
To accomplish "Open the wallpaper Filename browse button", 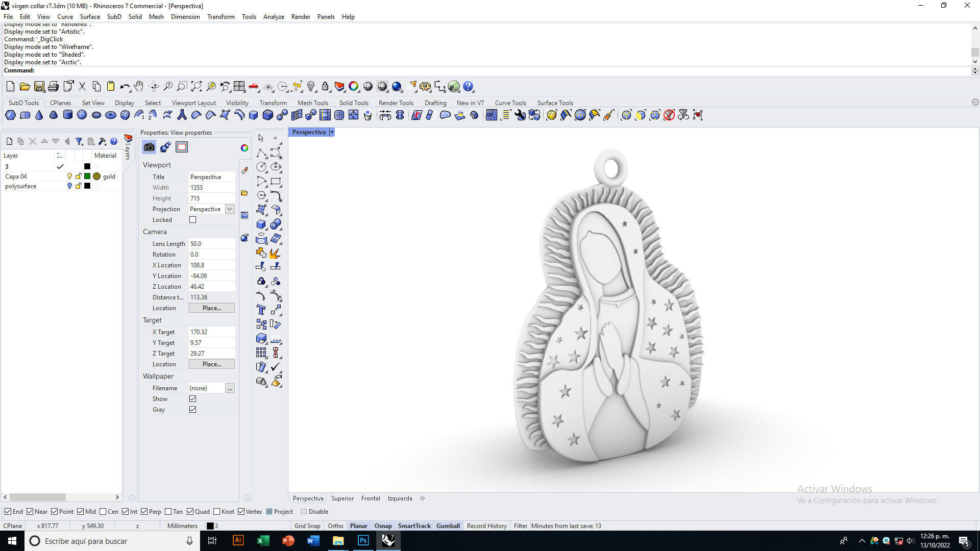I will (x=230, y=388).
